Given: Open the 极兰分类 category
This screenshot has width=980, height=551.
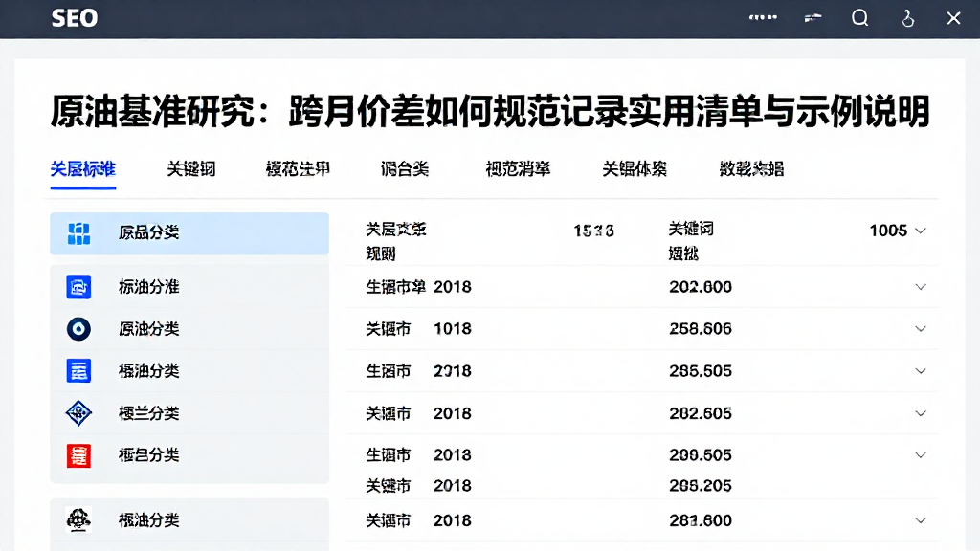Looking at the screenshot, I should tap(189, 413).
